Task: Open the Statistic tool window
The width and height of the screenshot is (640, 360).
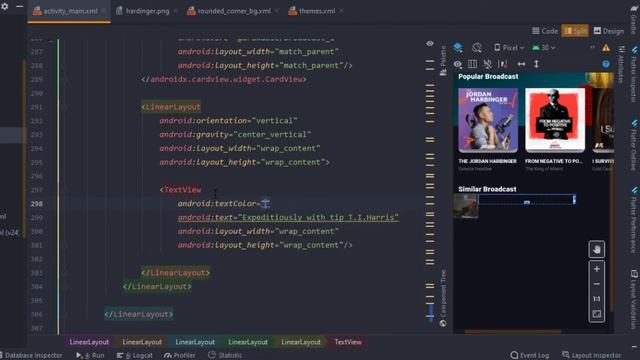Action: coord(225,356)
